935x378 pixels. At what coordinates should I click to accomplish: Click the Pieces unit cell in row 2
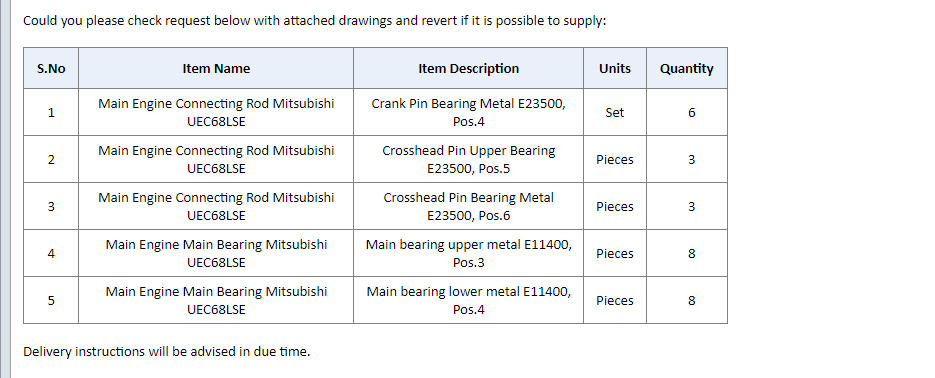615,159
